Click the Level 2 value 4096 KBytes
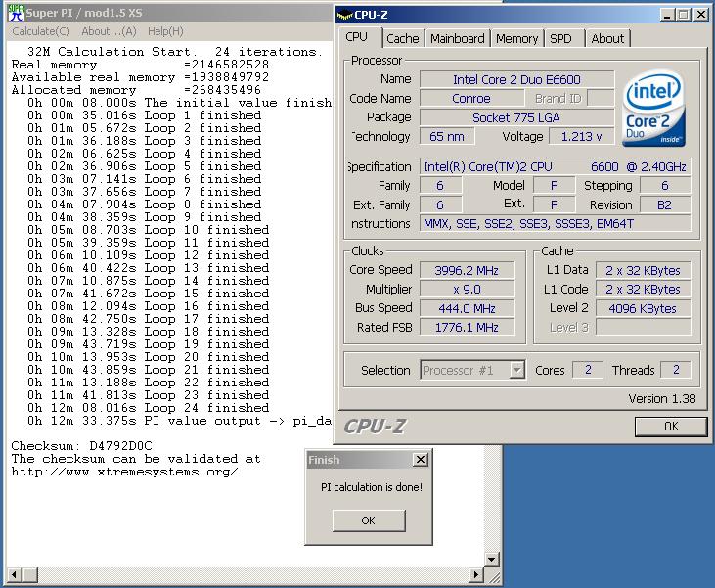The width and height of the screenshot is (715, 588). tap(643, 309)
